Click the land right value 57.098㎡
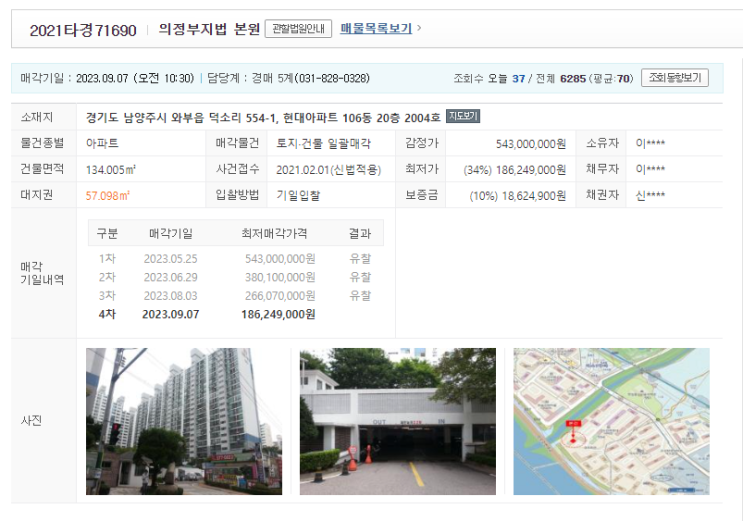 (108, 196)
